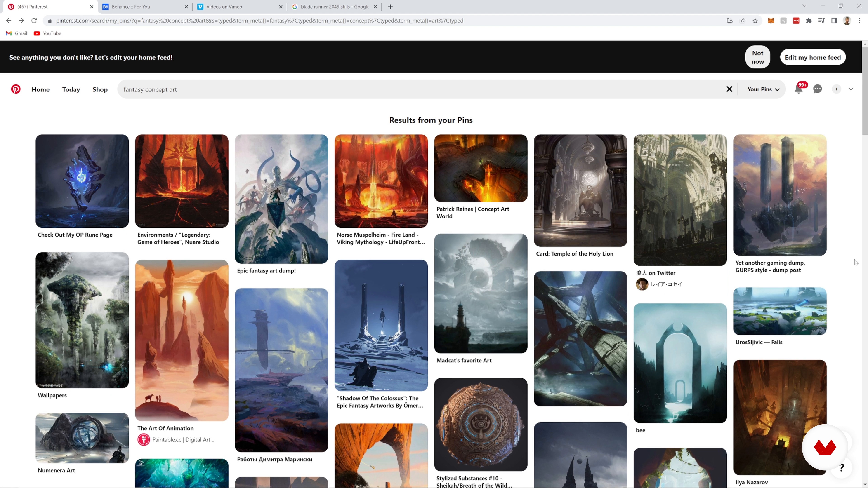Screen dimensions: 868x488
Task: Click Edit my home feed button
Action: click(813, 57)
